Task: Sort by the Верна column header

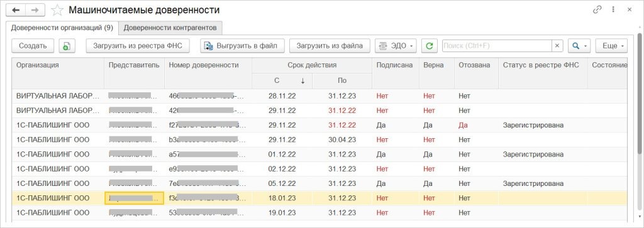Action: [x=436, y=73]
